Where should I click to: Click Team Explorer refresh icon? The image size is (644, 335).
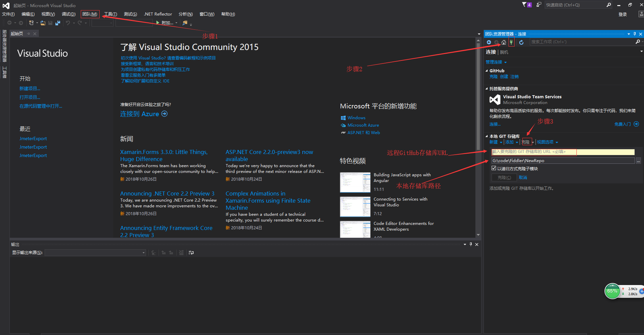(x=521, y=42)
